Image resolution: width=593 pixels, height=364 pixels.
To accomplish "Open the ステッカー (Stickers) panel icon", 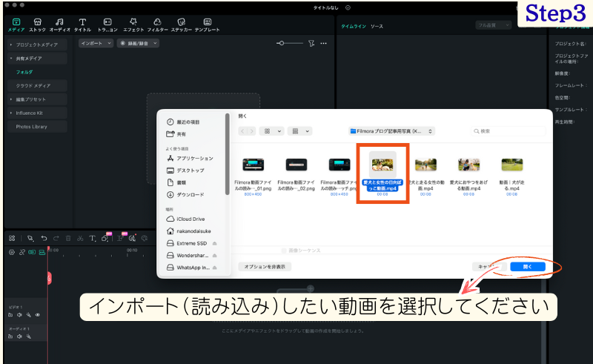I will (x=181, y=22).
